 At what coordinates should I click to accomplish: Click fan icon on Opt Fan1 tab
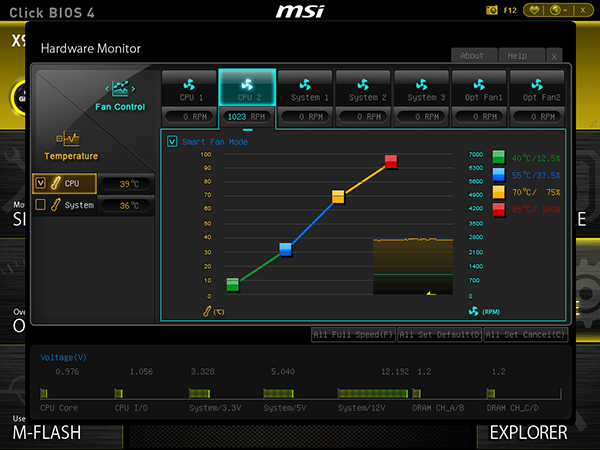coord(479,84)
